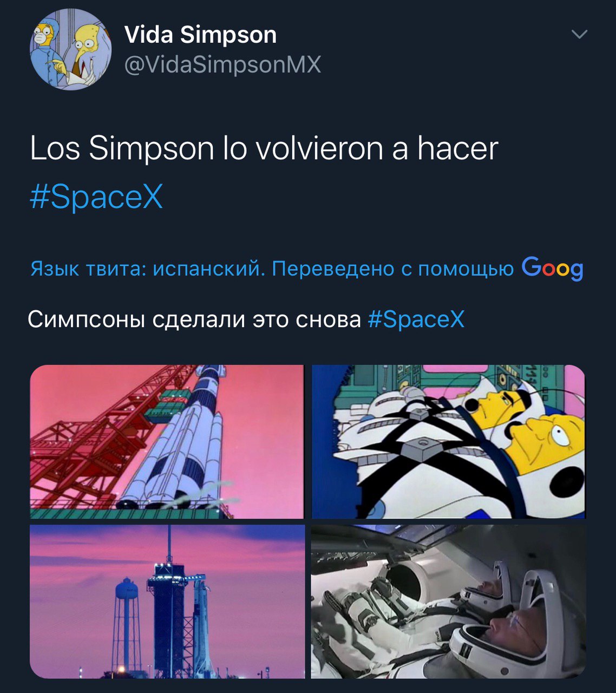
Task: Click the 'Переведено с помощью' text
Action: click(392, 269)
